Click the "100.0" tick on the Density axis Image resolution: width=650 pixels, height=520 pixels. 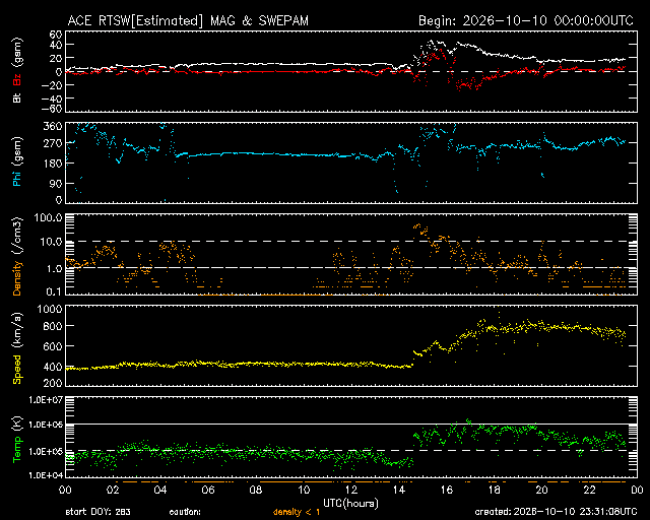click(48, 218)
